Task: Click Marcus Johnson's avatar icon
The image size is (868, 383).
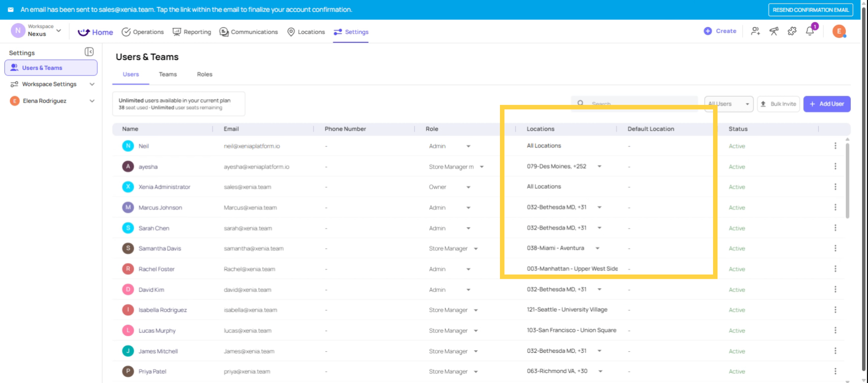Action: tap(128, 207)
